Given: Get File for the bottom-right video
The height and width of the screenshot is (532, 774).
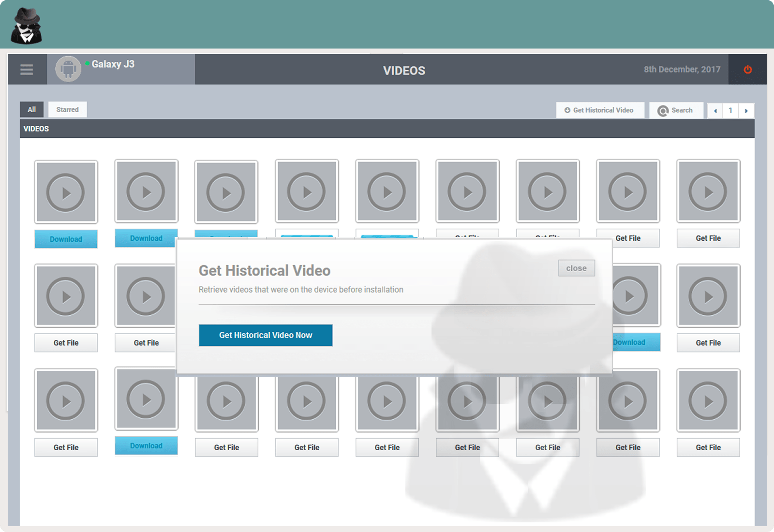Looking at the screenshot, I should [708, 447].
